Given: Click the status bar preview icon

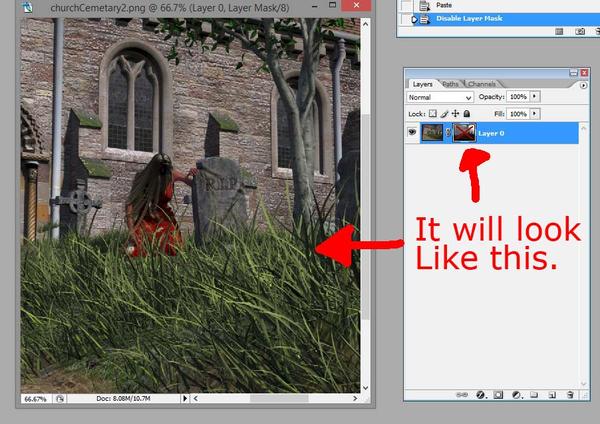Looking at the screenshot, I should [60, 399].
